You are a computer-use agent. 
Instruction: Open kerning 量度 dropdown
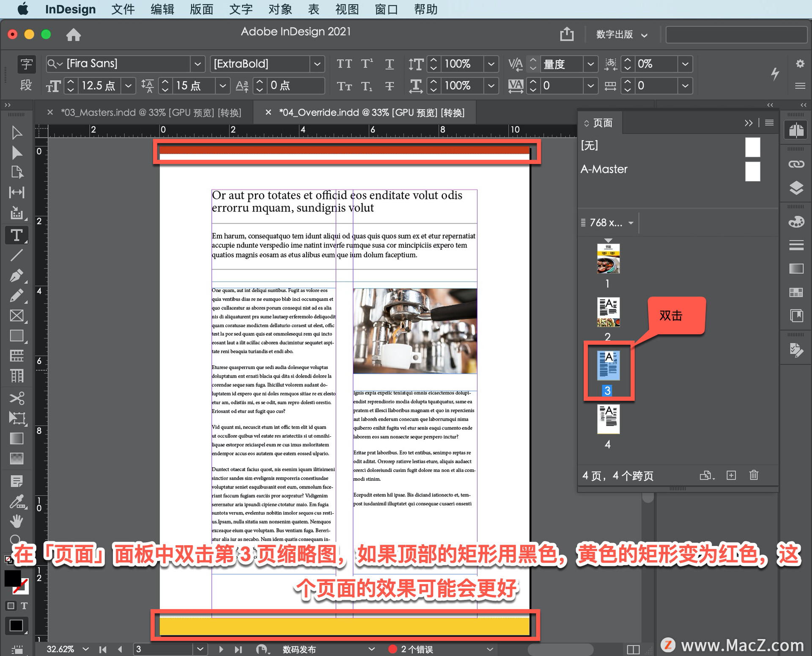point(590,64)
